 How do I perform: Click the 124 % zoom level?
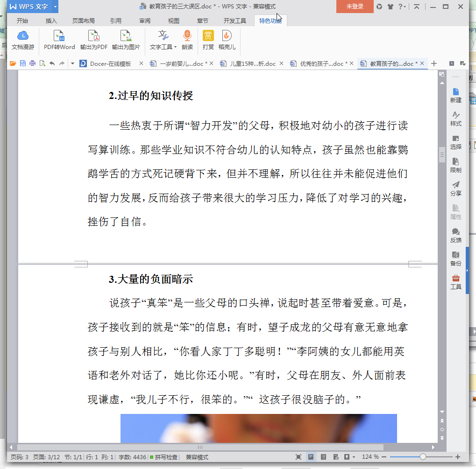(370, 457)
